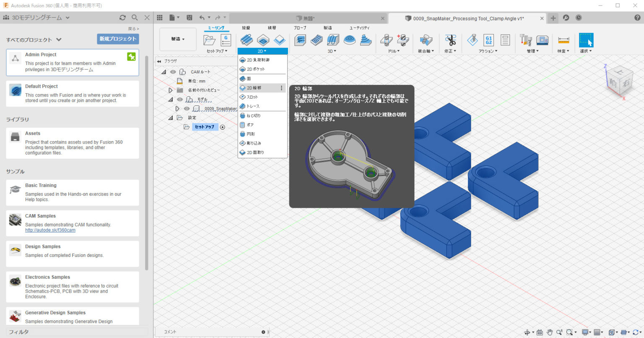The image size is (644, 338).
Task: Open the ドリル (Drill) tool
Action: point(386,40)
